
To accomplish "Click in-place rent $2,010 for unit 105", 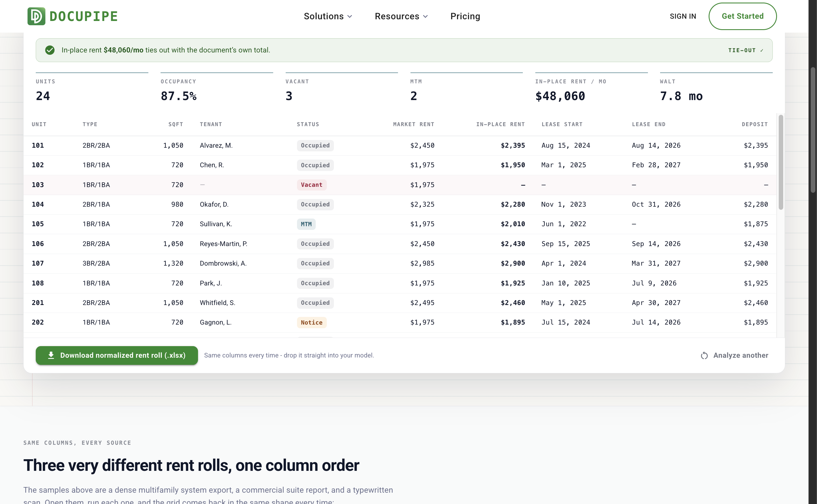I will 513,224.
